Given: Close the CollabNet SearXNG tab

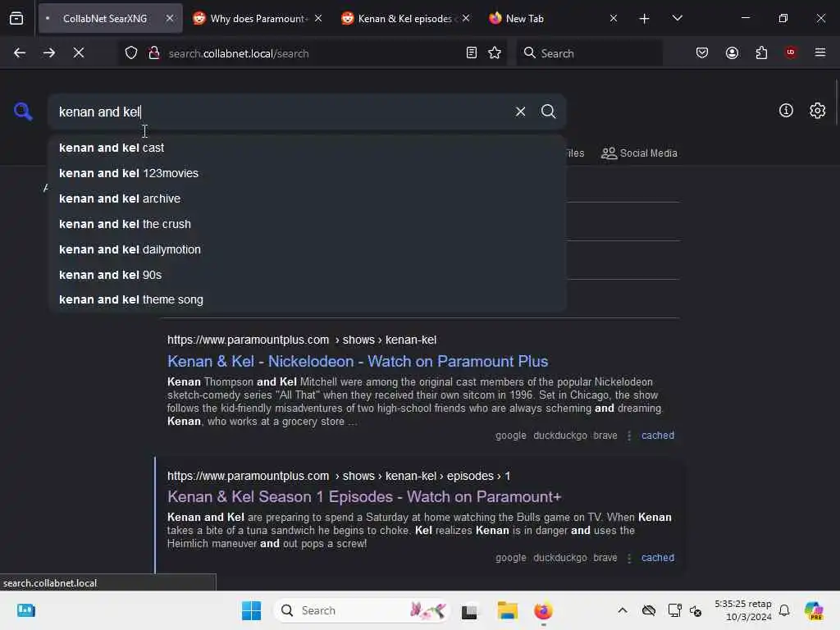Looking at the screenshot, I should [169, 18].
